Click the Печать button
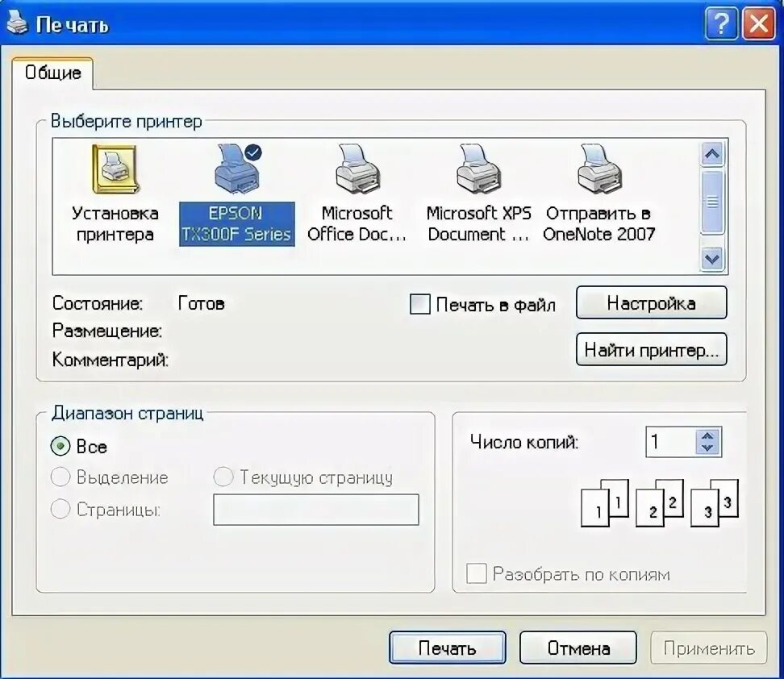The height and width of the screenshot is (679, 784). [x=447, y=648]
